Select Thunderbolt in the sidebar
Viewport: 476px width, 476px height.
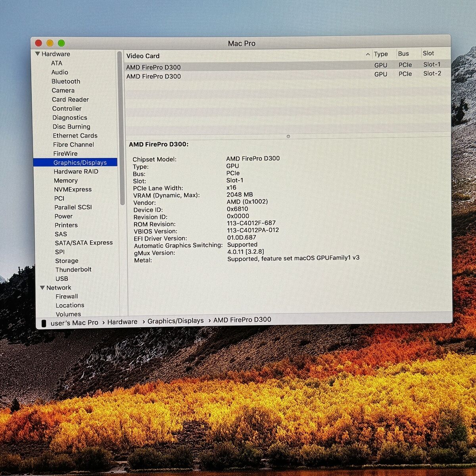coord(73,270)
